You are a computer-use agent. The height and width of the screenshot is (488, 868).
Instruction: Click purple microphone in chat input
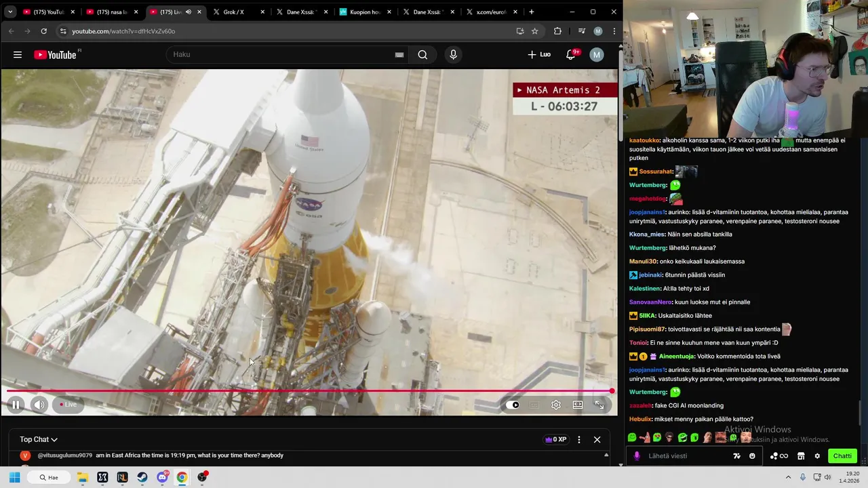(637, 456)
